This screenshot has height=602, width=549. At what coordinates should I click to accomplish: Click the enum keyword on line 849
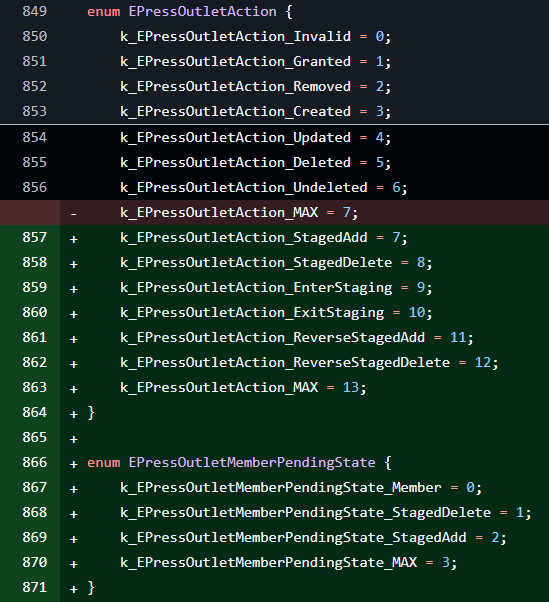coord(104,12)
